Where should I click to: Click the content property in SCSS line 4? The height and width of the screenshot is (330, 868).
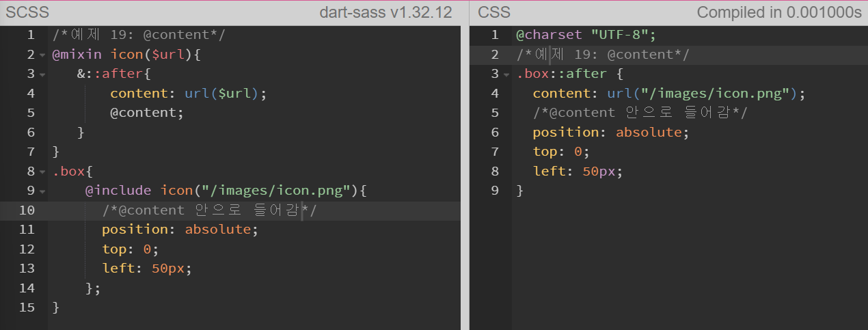139,93
